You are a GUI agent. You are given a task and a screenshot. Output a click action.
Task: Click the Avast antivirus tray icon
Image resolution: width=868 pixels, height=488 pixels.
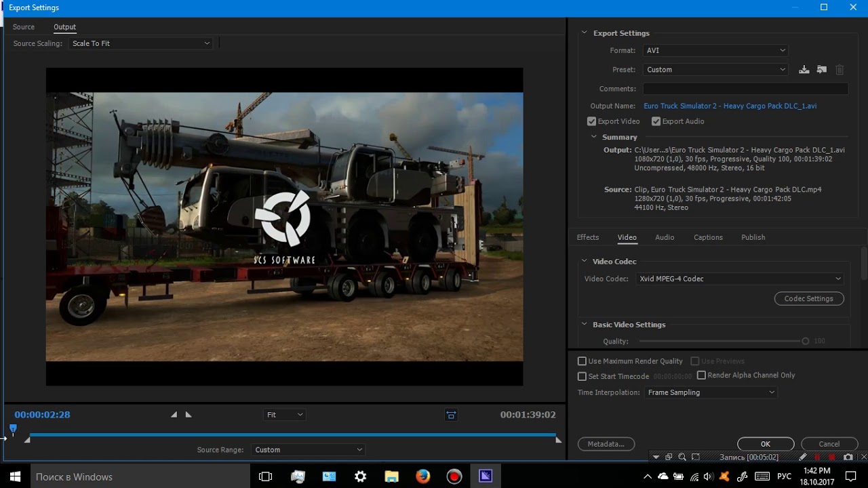pos(724,476)
